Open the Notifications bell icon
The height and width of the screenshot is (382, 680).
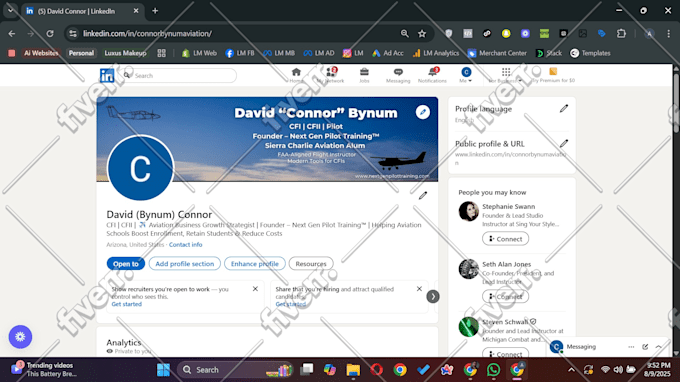coord(432,72)
